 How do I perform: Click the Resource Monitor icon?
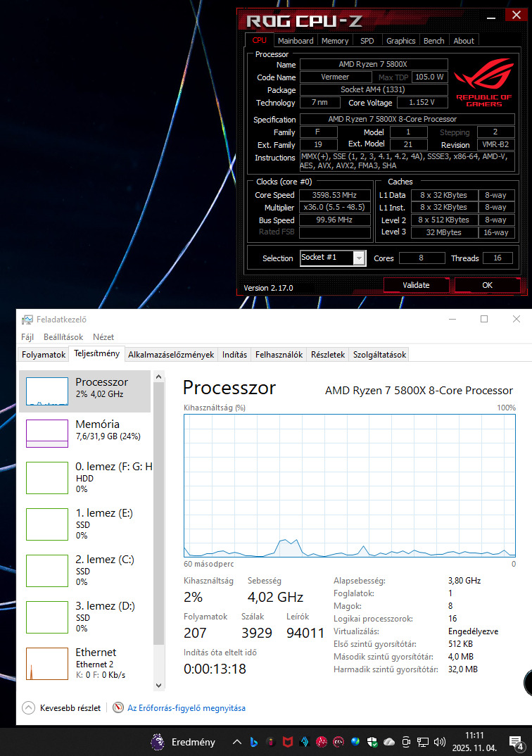coord(118,707)
